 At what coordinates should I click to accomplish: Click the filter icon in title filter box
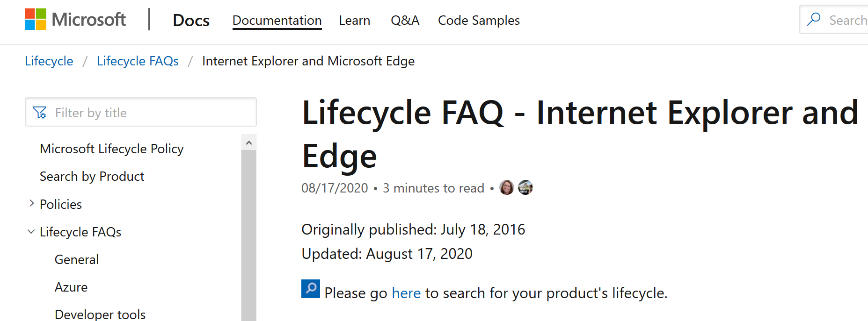tap(40, 113)
